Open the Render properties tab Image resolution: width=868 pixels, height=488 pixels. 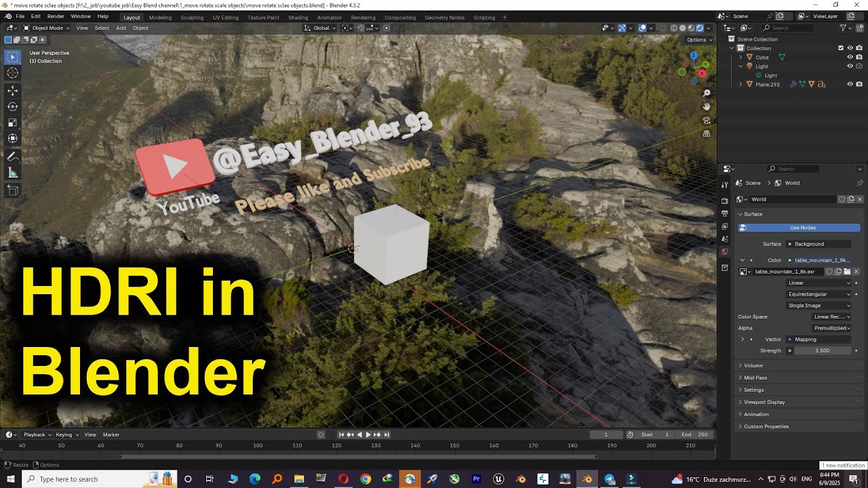(x=725, y=201)
